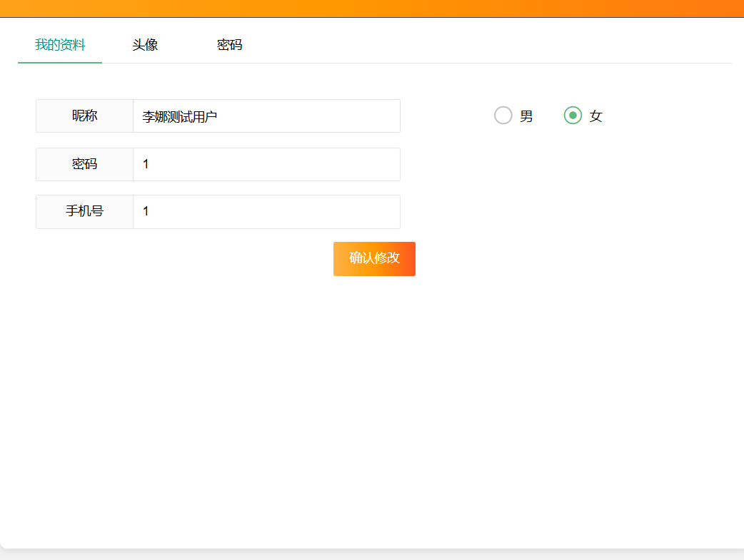Click the 男 text label beside radio

pyautogui.click(x=526, y=116)
